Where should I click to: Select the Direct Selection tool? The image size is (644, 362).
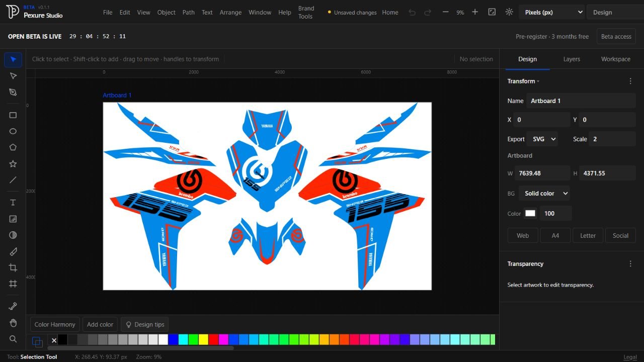[x=13, y=76]
